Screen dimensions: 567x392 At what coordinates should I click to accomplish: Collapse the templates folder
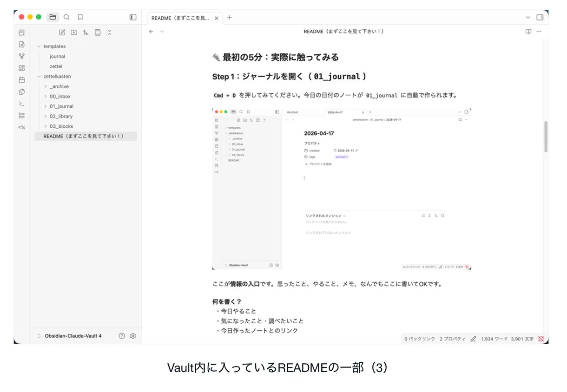[39, 46]
